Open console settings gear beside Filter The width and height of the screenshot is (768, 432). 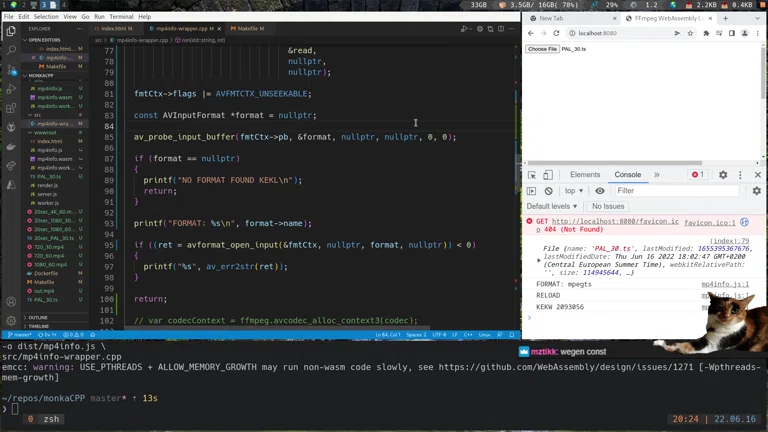(757, 191)
